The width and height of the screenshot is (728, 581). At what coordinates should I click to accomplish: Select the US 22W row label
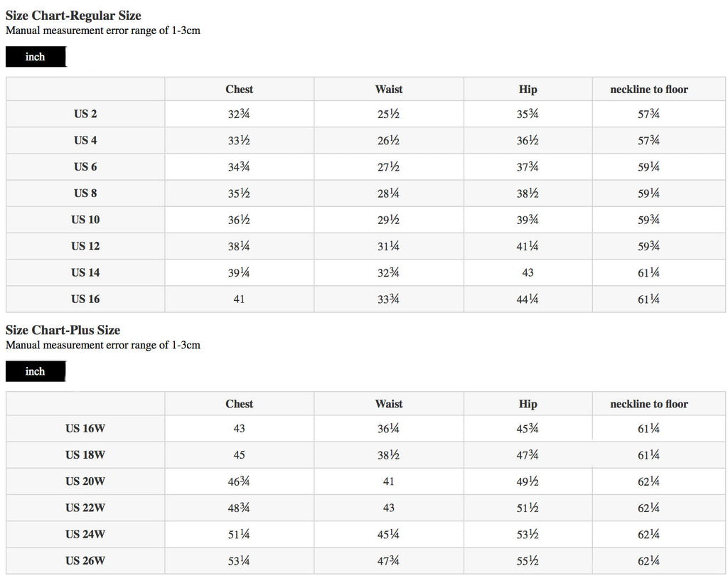85,508
